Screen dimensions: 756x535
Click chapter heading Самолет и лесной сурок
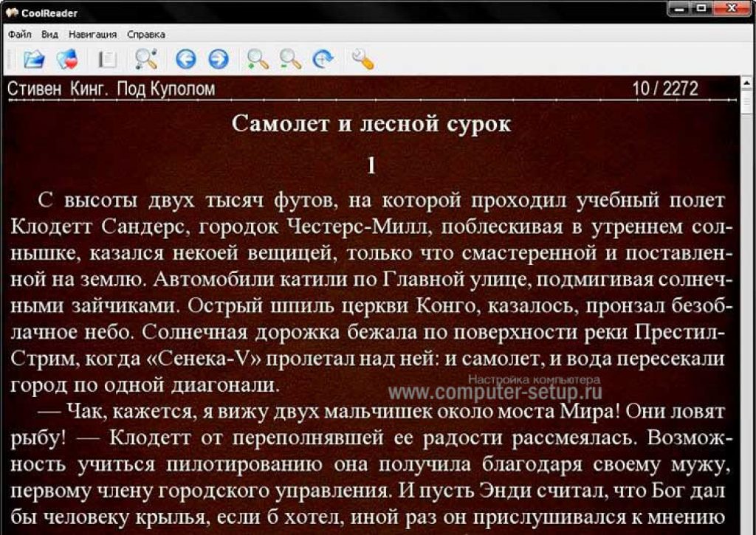coord(371,124)
